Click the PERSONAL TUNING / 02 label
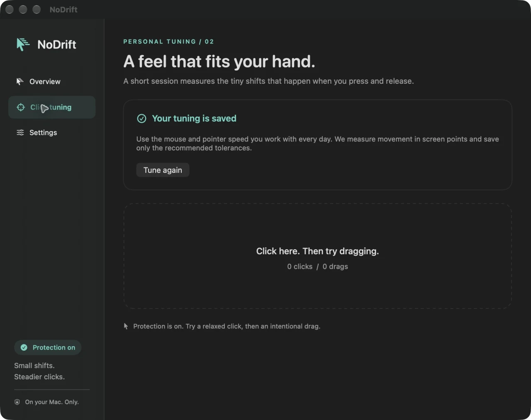531x420 pixels. point(168,41)
